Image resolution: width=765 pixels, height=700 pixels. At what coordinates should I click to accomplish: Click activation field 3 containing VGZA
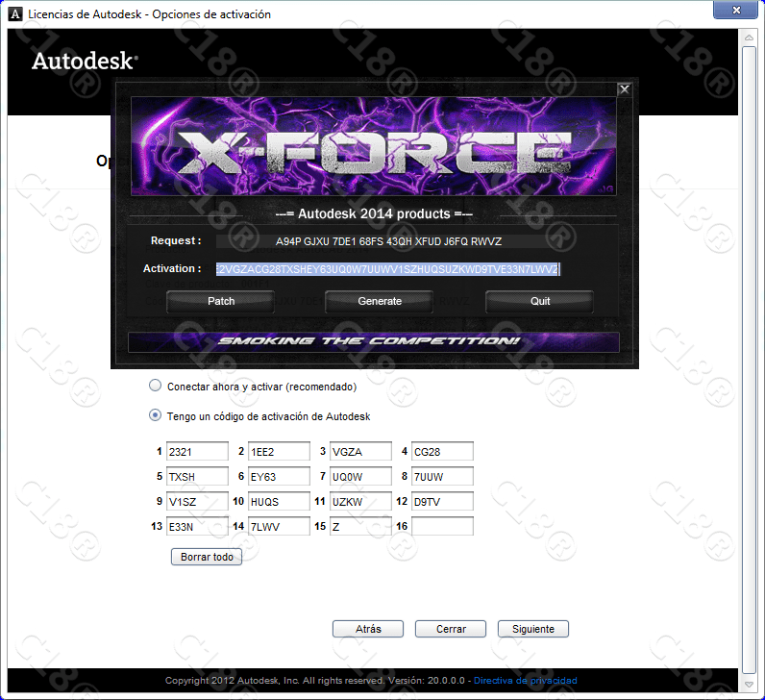pos(360,452)
